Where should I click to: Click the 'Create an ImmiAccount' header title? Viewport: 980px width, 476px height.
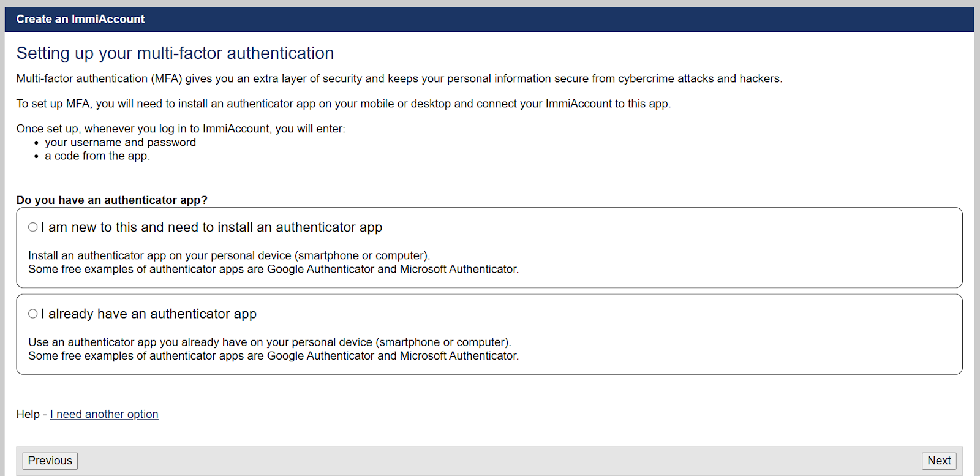point(80,19)
